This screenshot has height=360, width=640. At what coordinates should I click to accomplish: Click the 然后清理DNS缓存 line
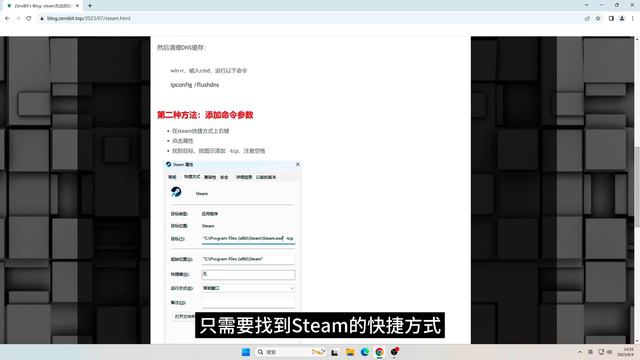click(x=182, y=48)
